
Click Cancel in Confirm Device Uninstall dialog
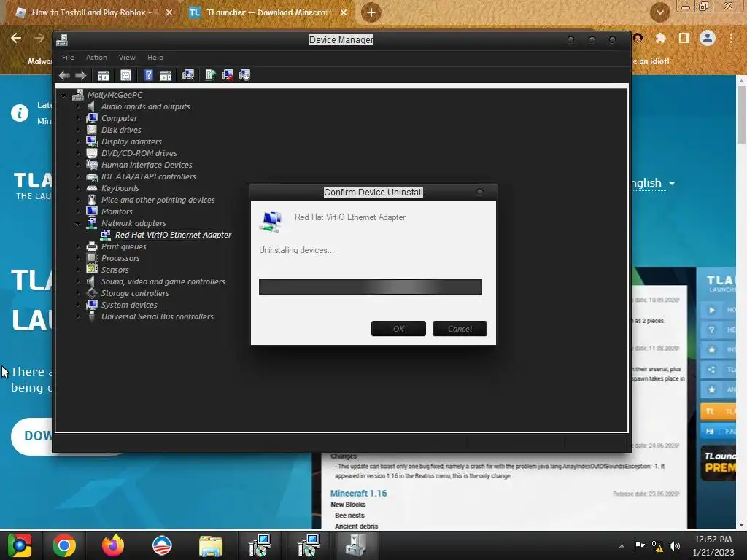[x=460, y=329]
